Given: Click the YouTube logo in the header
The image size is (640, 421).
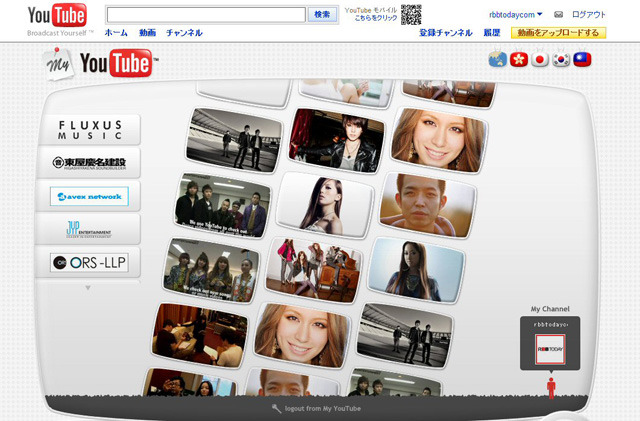Looking at the screenshot, I should coord(57,16).
